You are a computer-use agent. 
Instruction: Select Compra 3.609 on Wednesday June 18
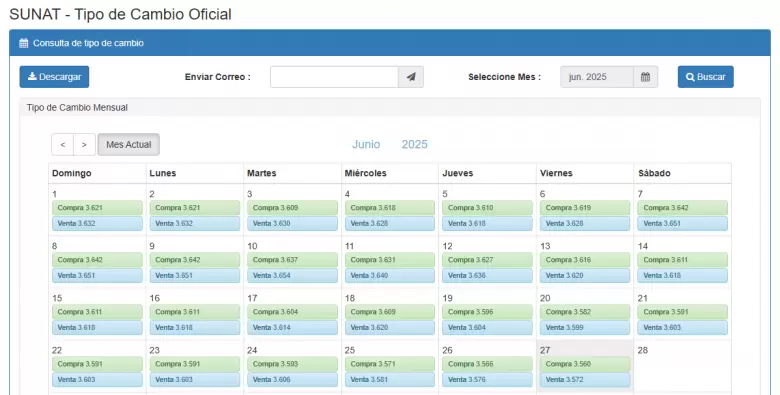point(390,312)
